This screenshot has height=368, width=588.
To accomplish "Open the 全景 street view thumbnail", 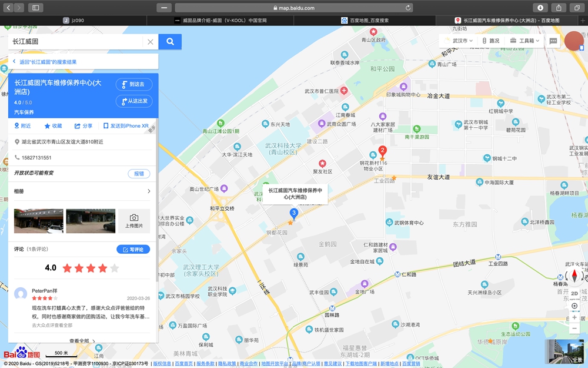I will (x=564, y=351).
